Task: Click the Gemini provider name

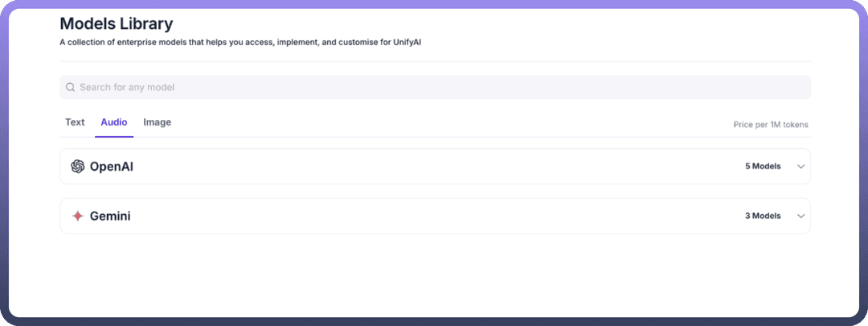Action: coord(110,217)
